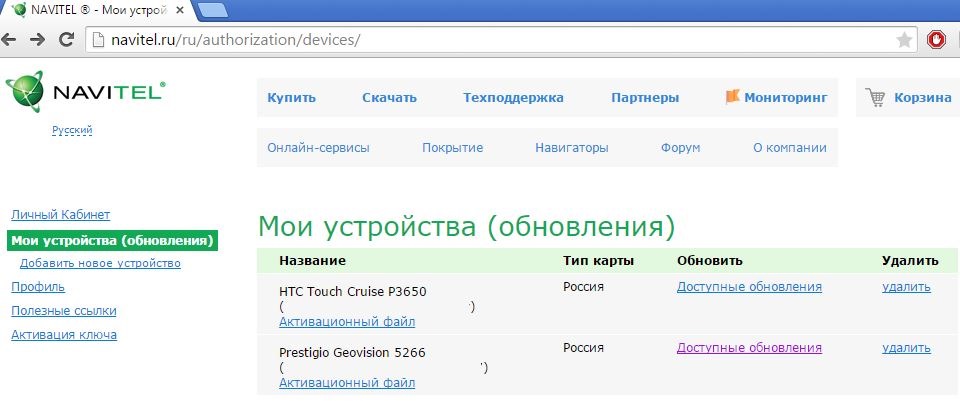Open the Партнеры menu
The width and height of the screenshot is (960, 401).
coord(645,97)
